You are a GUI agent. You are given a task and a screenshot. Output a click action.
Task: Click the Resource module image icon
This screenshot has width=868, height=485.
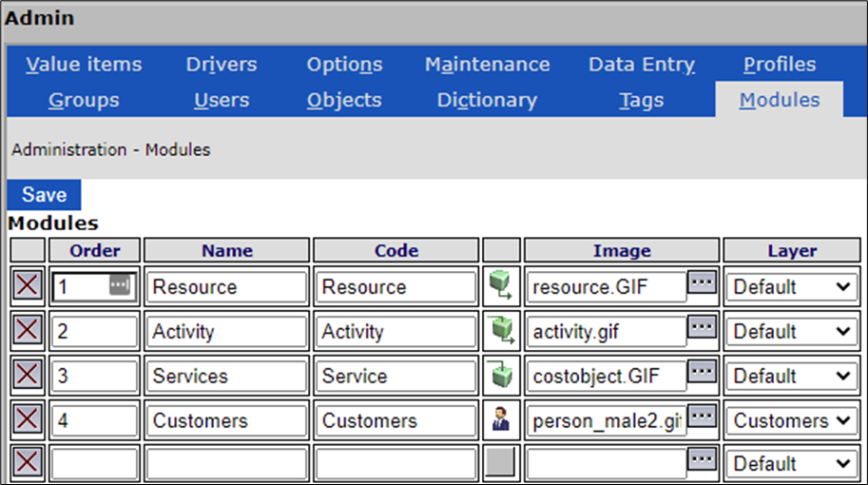point(500,286)
